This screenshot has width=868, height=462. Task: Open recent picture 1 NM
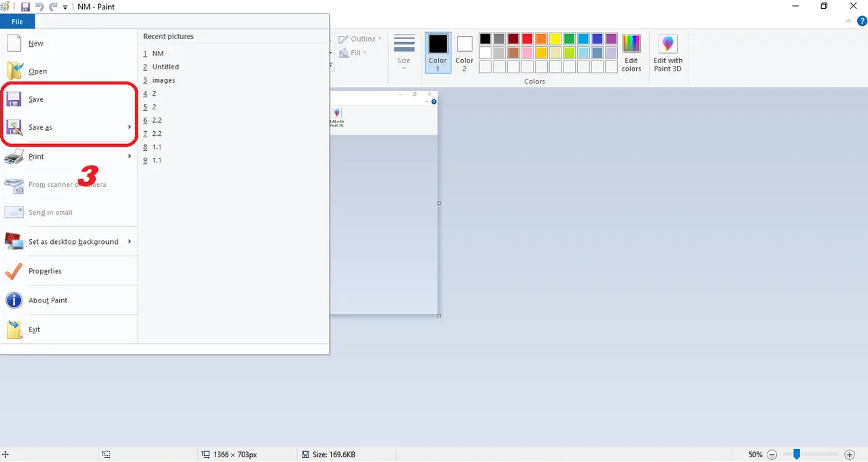[233, 54]
